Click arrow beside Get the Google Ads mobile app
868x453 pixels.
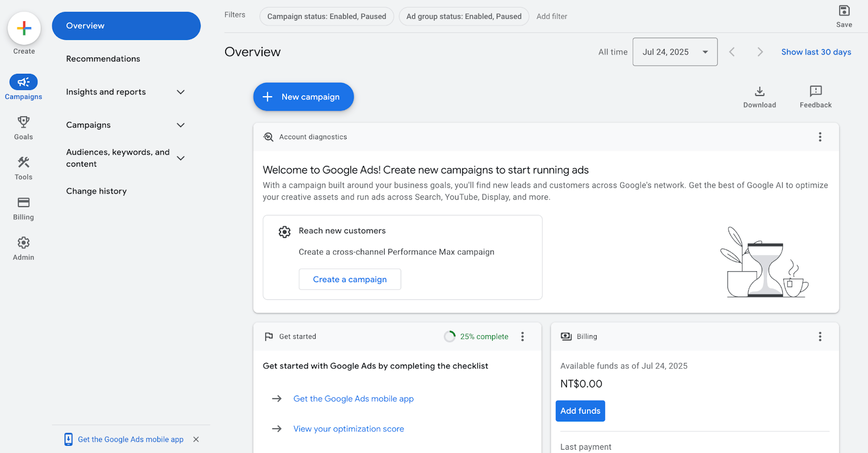click(x=277, y=399)
